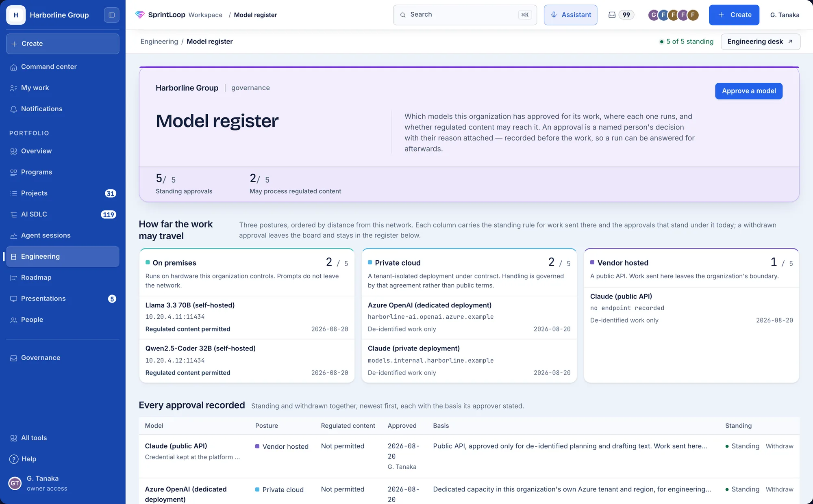
Task: Open Command center page
Action: tap(63, 67)
